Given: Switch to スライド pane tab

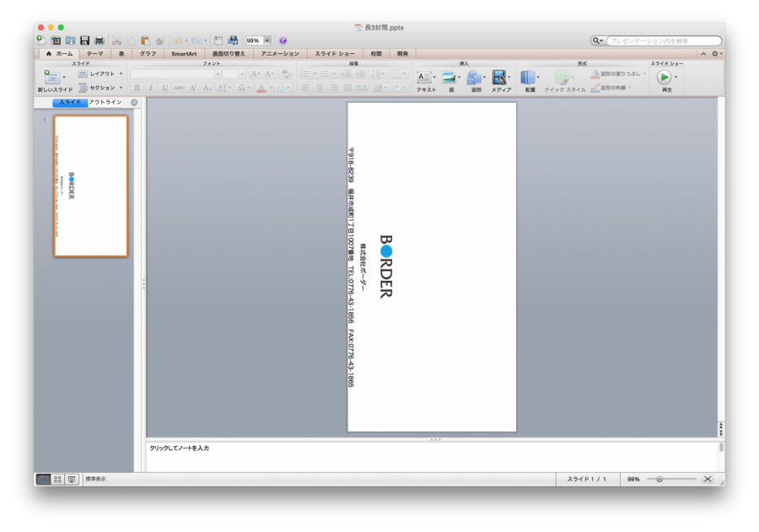Looking at the screenshot, I should [x=70, y=102].
